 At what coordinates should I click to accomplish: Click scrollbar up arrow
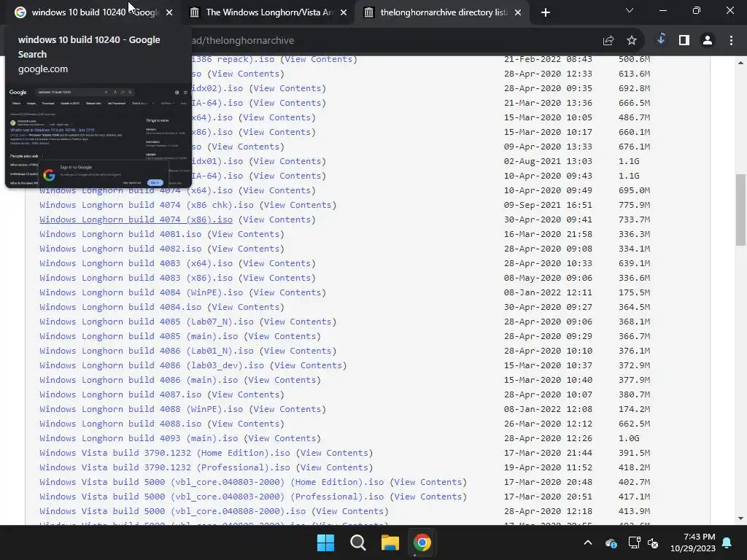click(741, 63)
